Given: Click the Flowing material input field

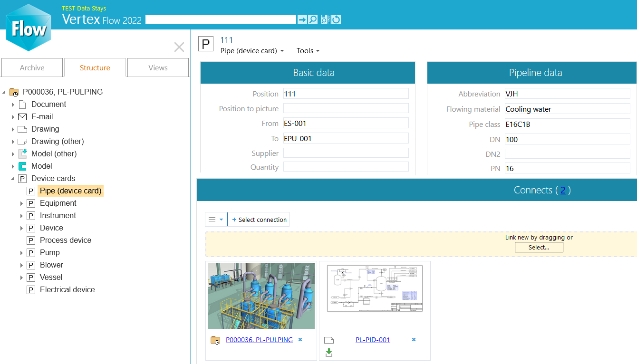Looking at the screenshot, I should [567, 109].
